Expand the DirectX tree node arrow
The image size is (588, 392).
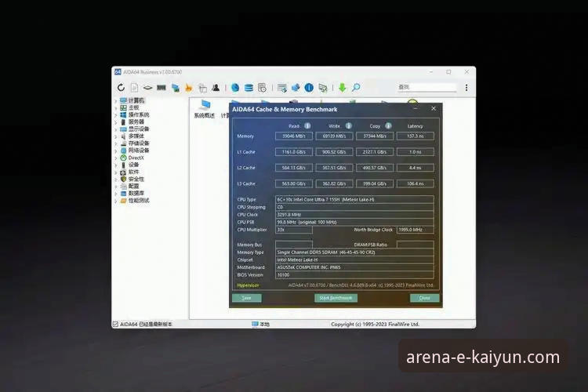(x=116, y=158)
